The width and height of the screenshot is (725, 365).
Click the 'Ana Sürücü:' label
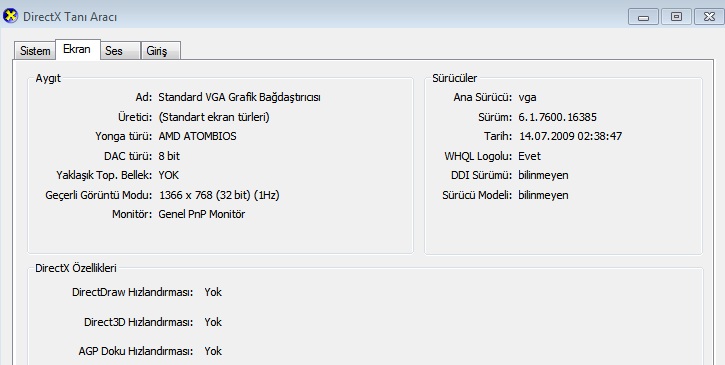pyautogui.click(x=483, y=98)
